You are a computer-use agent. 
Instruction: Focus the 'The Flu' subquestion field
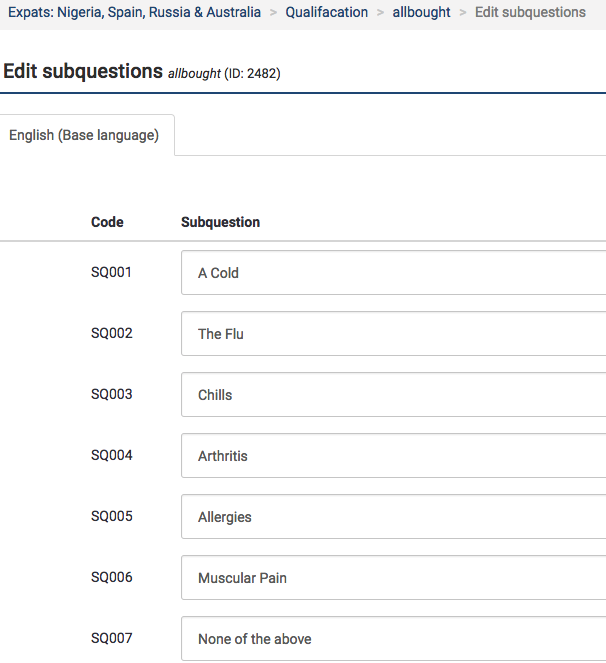tap(393, 334)
